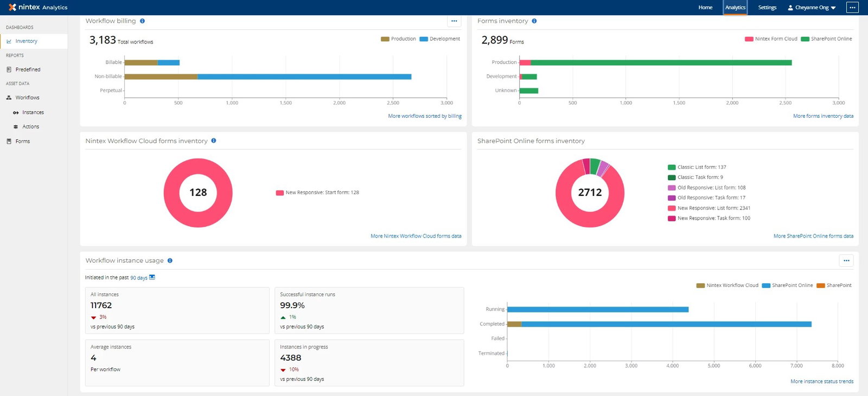868x396 pixels.
Task: Open More forms inventory data link
Action: [823, 116]
